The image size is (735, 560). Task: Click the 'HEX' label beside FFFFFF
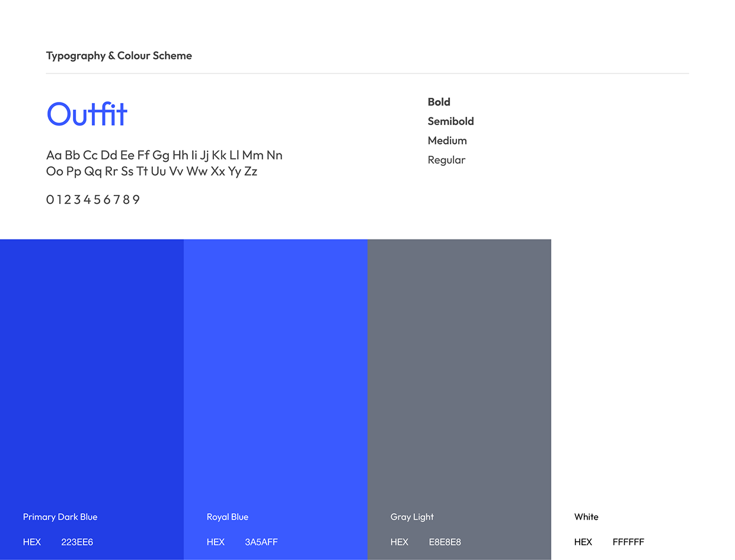tap(583, 542)
